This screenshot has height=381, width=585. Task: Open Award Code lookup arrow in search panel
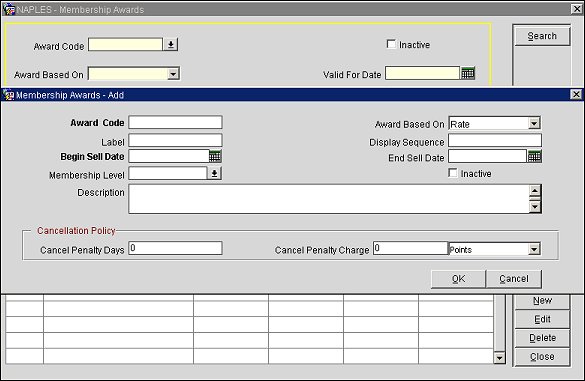click(x=171, y=44)
